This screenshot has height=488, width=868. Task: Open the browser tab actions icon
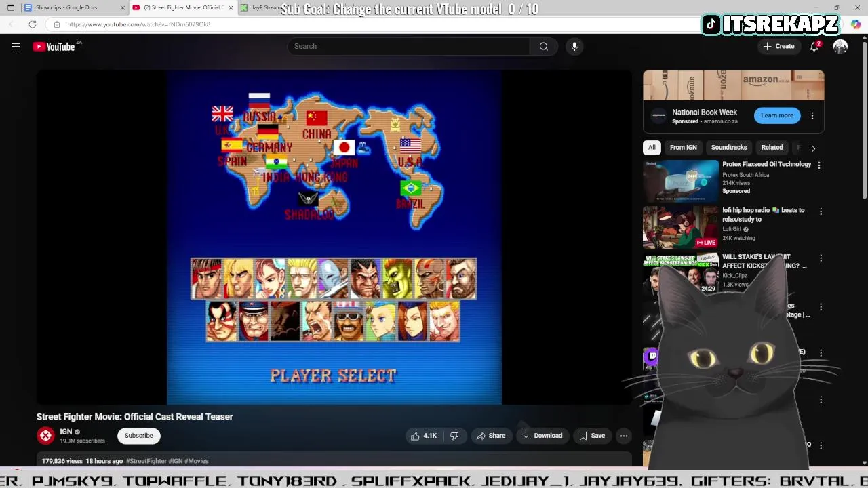click(x=10, y=7)
